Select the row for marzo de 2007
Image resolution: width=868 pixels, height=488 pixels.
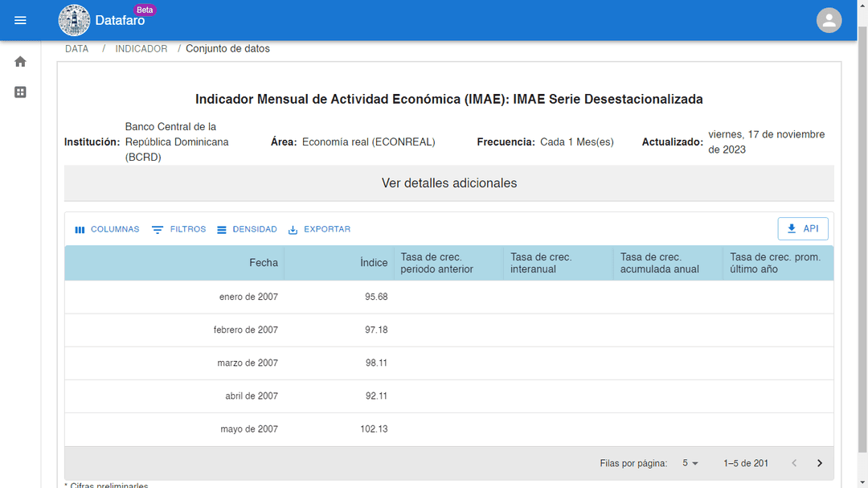tap(449, 363)
